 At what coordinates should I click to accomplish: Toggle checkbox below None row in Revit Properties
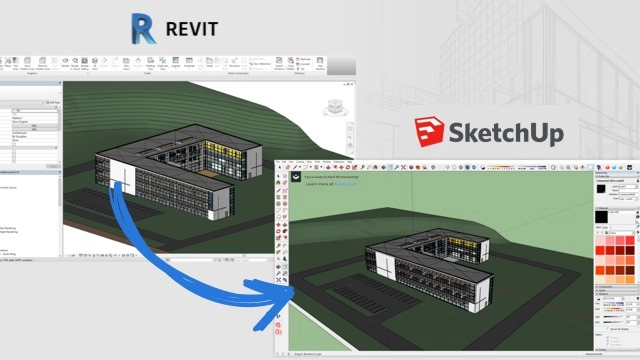pyautogui.click(x=14, y=144)
